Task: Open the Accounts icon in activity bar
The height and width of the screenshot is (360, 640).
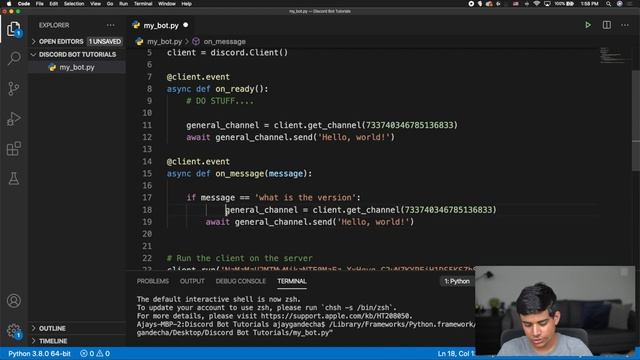Action: [14, 301]
